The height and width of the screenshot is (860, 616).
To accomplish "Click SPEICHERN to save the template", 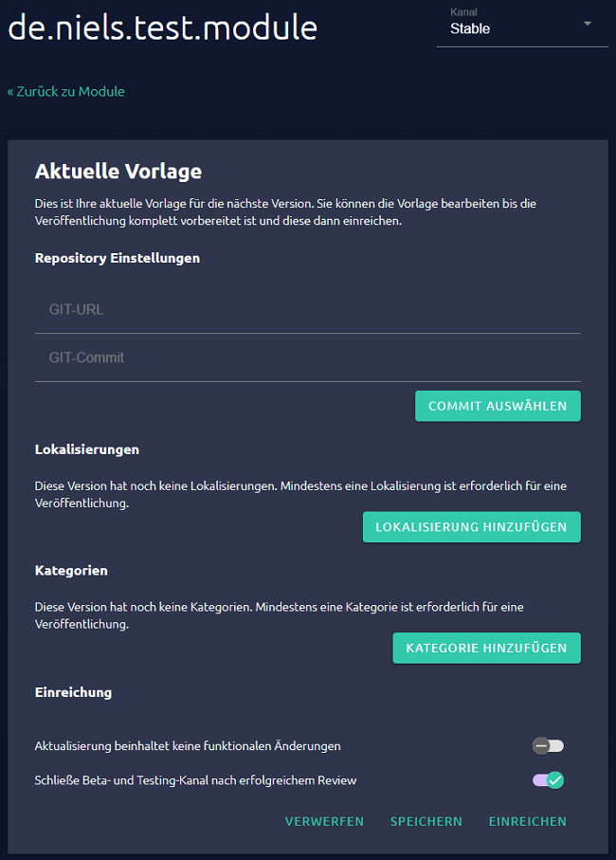I will tap(426, 821).
